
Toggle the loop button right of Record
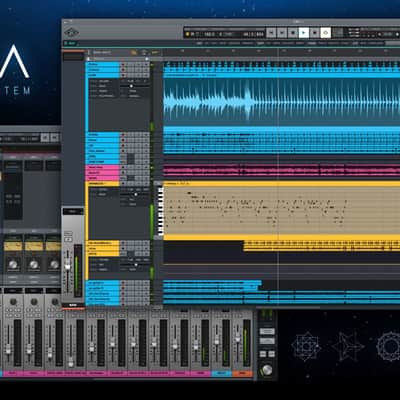[326, 33]
